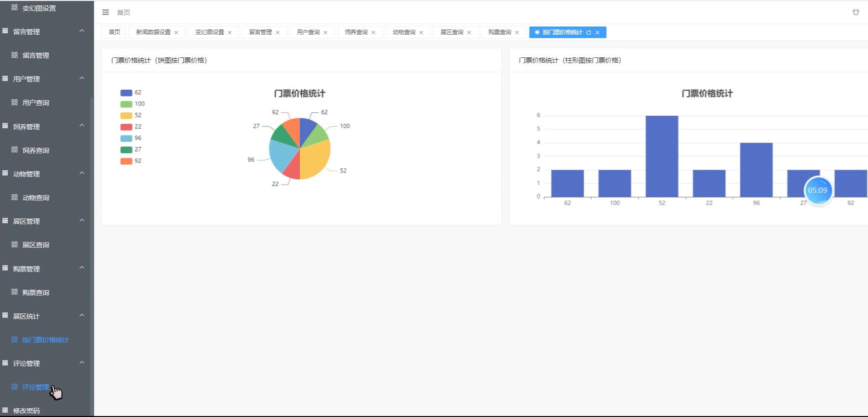Toggle pie legend entry 27
Image resolution: width=868 pixels, height=417 pixels.
pos(131,149)
